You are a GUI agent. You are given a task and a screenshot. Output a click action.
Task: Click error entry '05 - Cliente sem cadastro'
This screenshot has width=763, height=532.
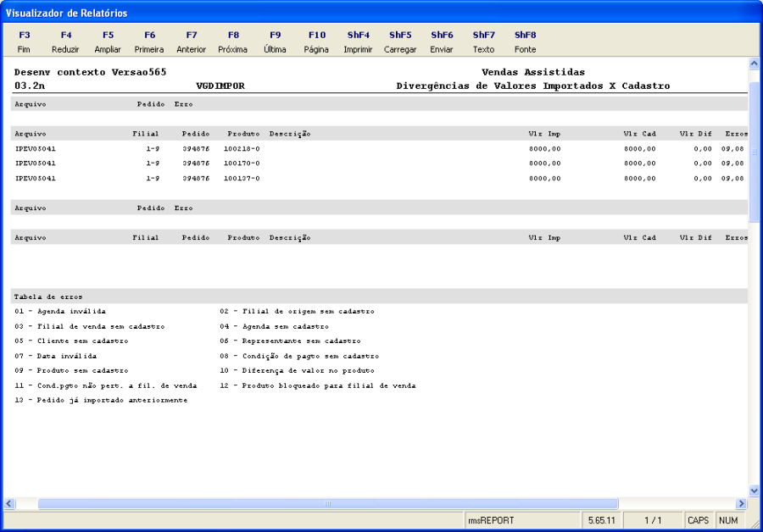coord(71,341)
